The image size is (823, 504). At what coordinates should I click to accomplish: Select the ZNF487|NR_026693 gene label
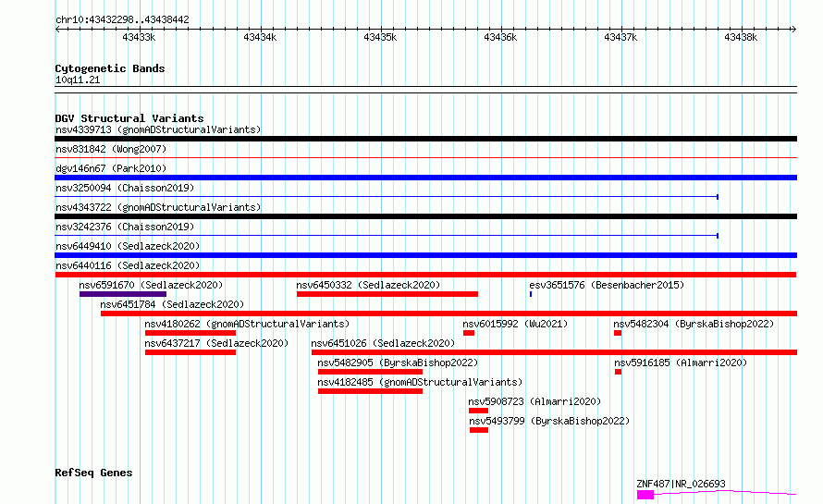(682, 484)
